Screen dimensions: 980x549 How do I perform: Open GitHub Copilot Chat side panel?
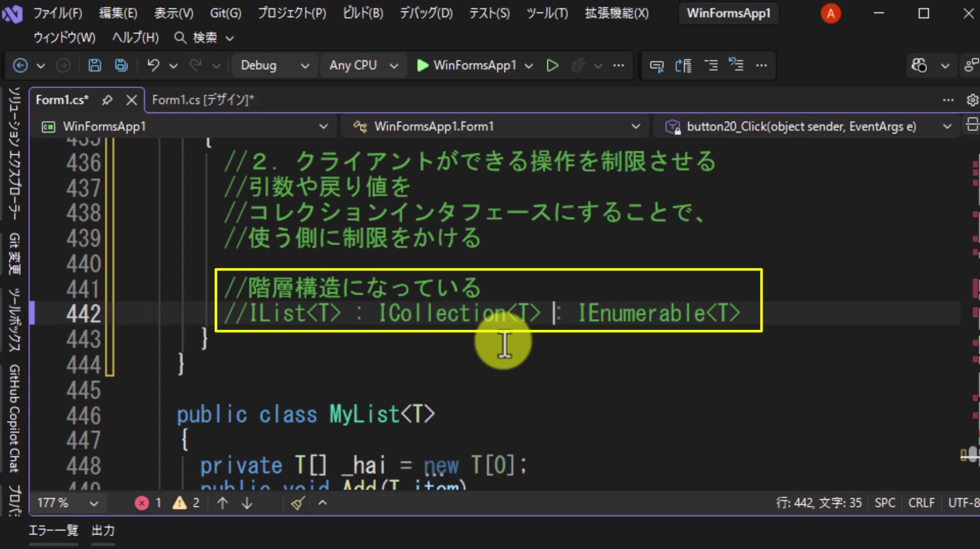tap(14, 418)
